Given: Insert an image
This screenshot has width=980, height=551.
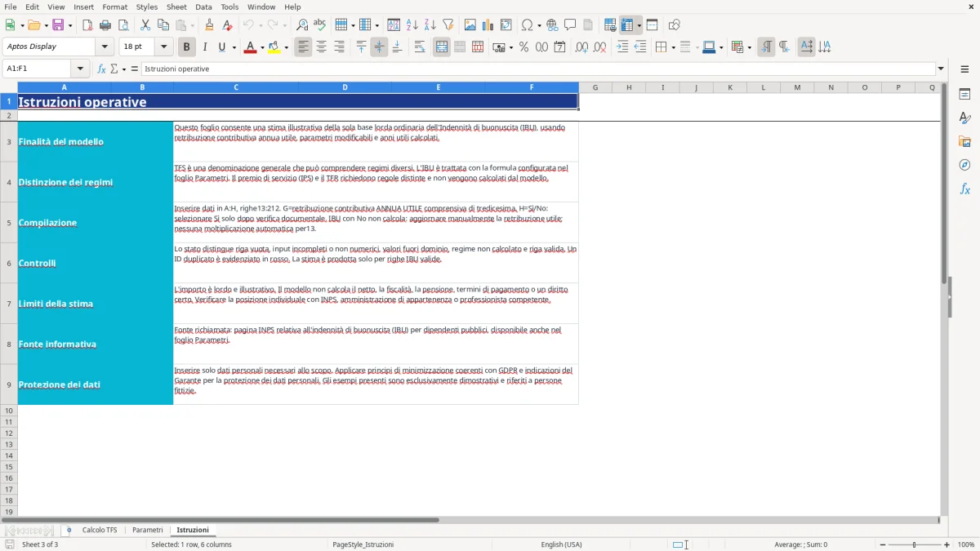Looking at the screenshot, I should [470, 25].
